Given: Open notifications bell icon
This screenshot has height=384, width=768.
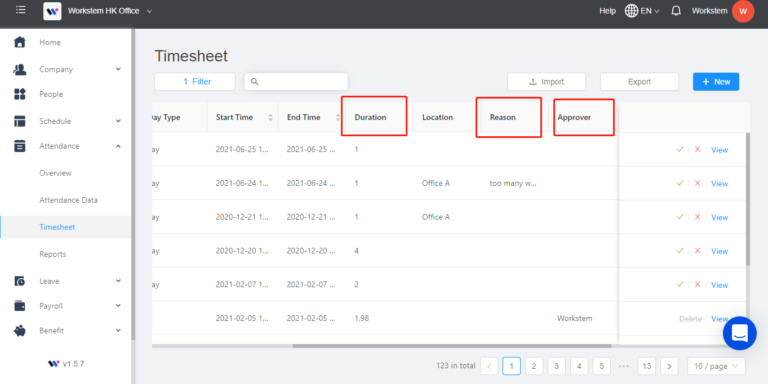Looking at the screenshot, I should point(676,11).
